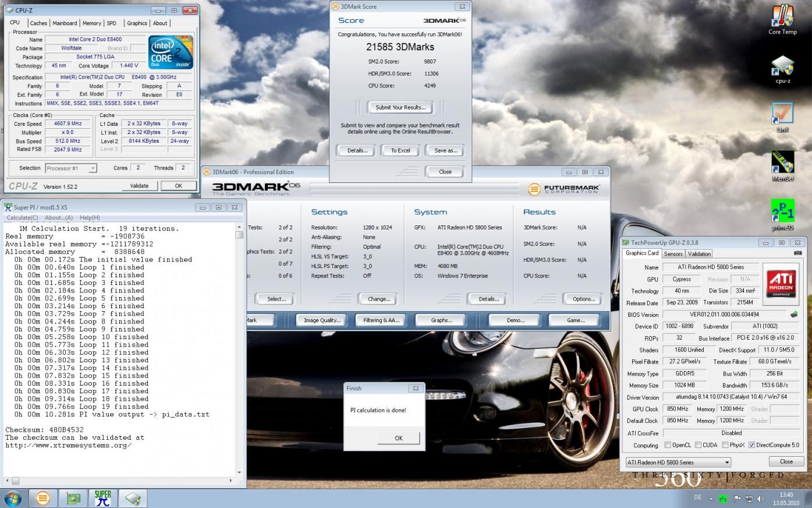Enable the OpenCL checkbox in GPU-Z
This screenshot has width=812, height=508.
[668, 445]
